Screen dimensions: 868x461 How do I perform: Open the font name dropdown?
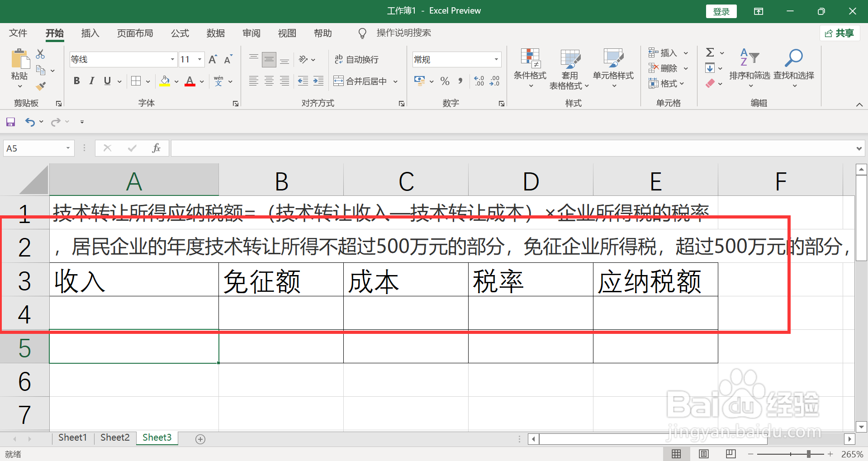[172, 59]
